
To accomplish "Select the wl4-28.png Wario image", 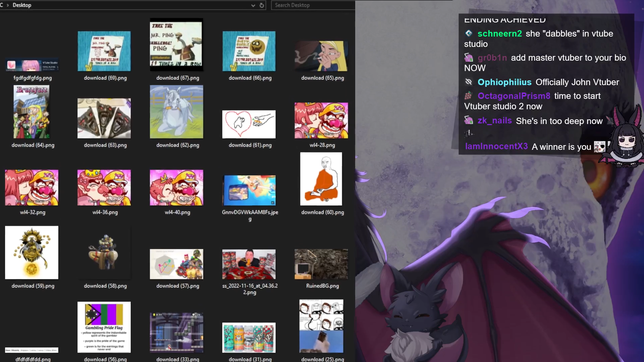I will click(321, 120).
